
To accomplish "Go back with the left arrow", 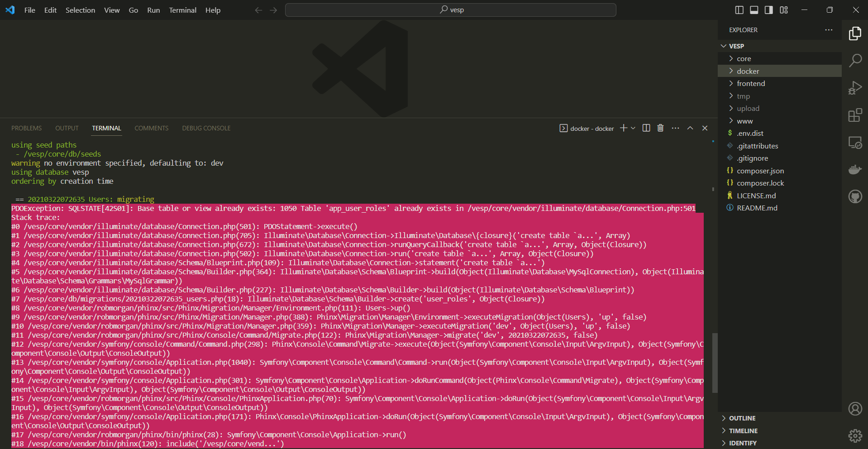I will pos(258,10).
